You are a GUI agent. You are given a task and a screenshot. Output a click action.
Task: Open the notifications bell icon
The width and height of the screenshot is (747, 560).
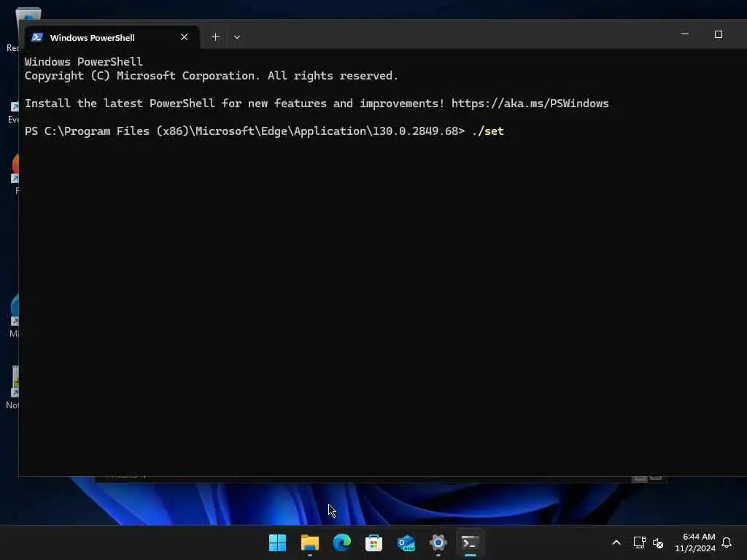tap(727, 542)
